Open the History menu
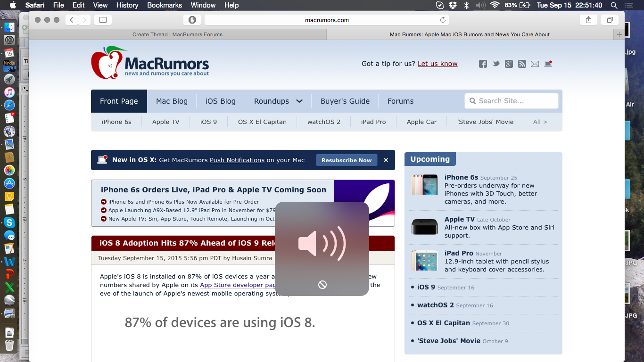 [x=127, y=5]
